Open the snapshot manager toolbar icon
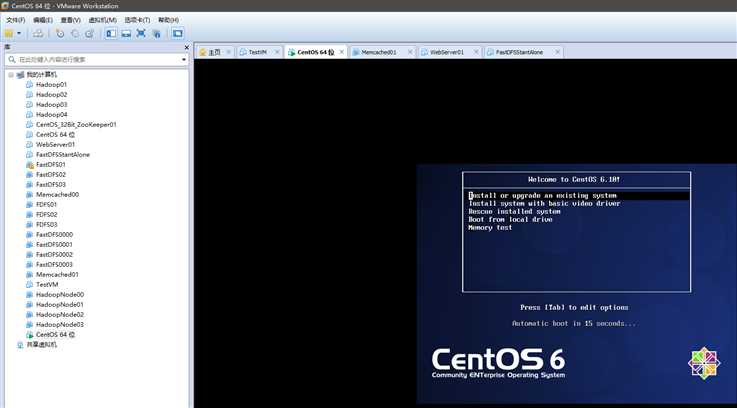737x408 pixels. point(90,33)
